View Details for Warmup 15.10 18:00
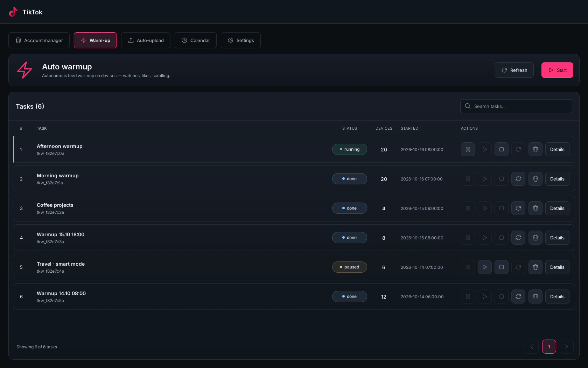Image resolution: width=588 pixels, height=368 pixels. pos(557,238)
